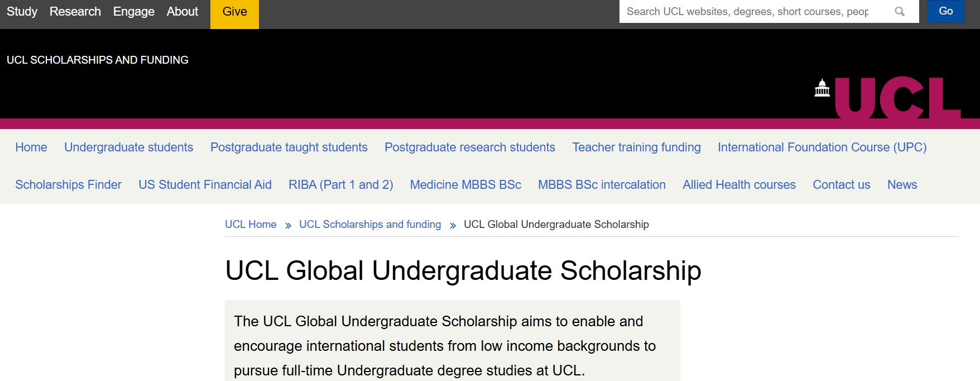Image resolution: width=980 pixels, height=381 pixels.
Task: Open the About menu
Action: pos(182,11)
